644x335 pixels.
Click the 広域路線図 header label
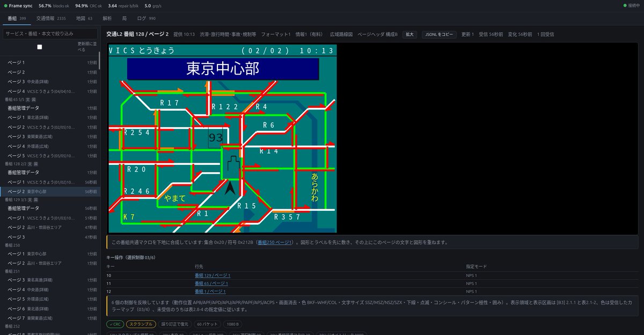pyautogui.click(x=341, y=34)
